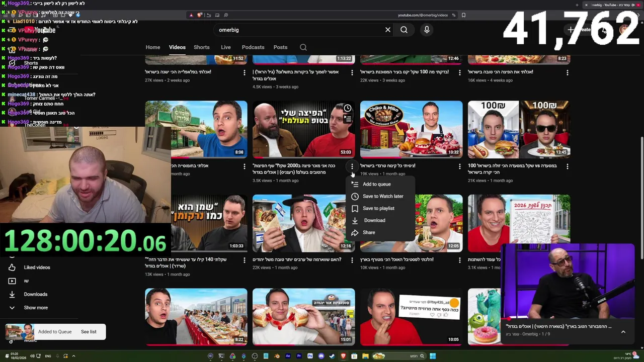The width and height of the screenshot is (644, 362).
Task: Select the Videos tab
Action: point(177,47)
